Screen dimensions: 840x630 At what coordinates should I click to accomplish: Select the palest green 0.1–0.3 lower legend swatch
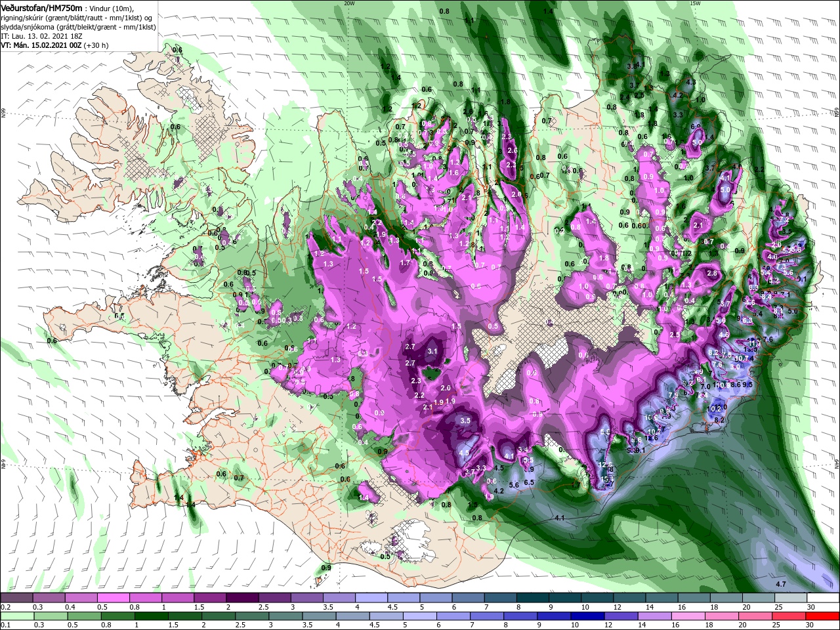(x=17, y=616)
